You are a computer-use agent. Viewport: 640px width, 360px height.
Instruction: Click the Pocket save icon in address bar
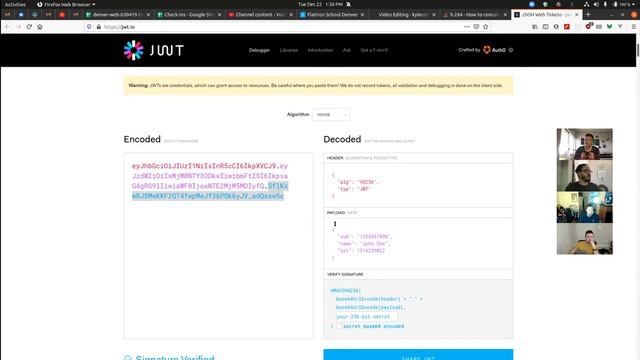point(476,27)
